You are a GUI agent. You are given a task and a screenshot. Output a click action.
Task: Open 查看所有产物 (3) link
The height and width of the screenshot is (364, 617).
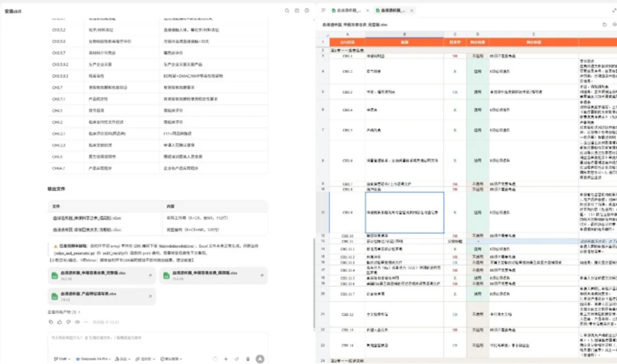64,312
